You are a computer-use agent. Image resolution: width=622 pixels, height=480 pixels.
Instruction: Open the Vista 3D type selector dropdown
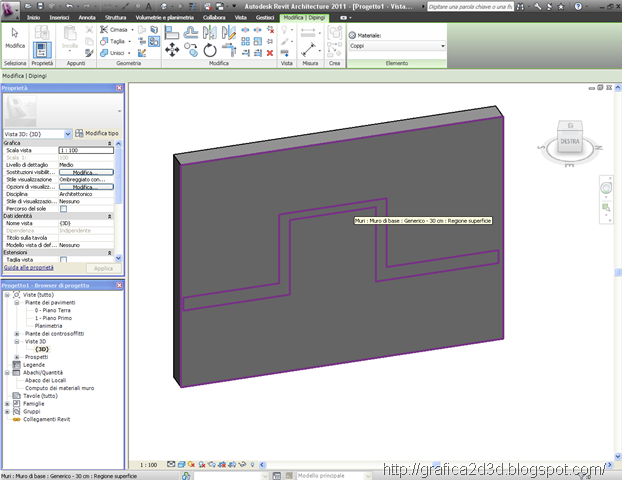(68, 133)
